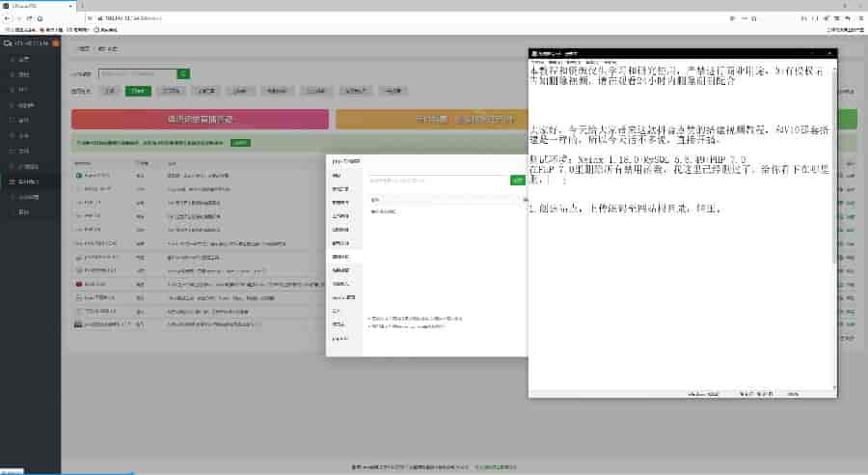868x475 pixels.
Task: Open 首页 home icon in the left sidebar
Action: coord(23,59)
